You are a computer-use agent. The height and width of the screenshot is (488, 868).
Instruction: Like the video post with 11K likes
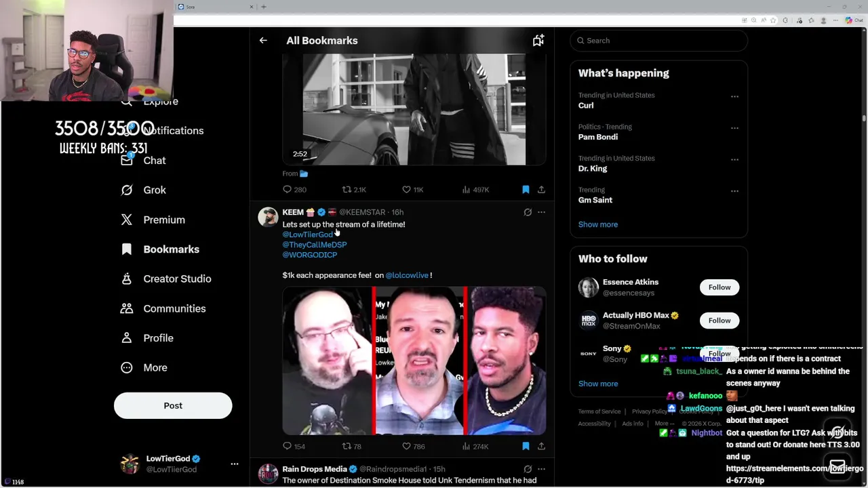(413, 190)
